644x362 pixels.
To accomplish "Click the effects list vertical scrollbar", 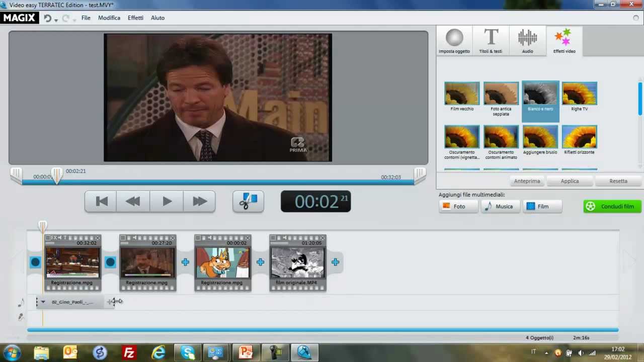I will click(x=640, y=98).
